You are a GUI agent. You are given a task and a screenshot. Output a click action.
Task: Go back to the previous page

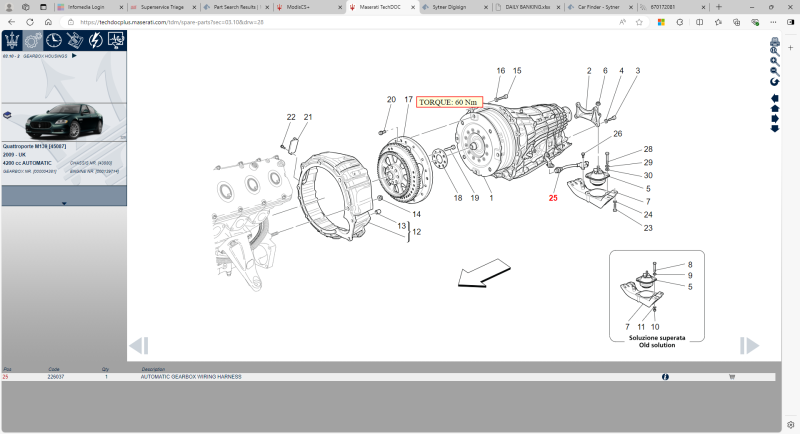click(x=12, y=22)
